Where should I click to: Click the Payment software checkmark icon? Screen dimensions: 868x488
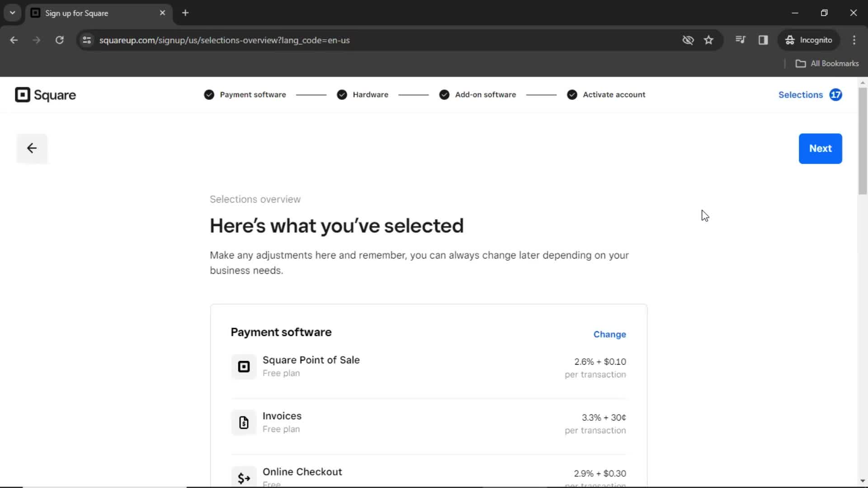pyautogui.click(x=209, y=94)
